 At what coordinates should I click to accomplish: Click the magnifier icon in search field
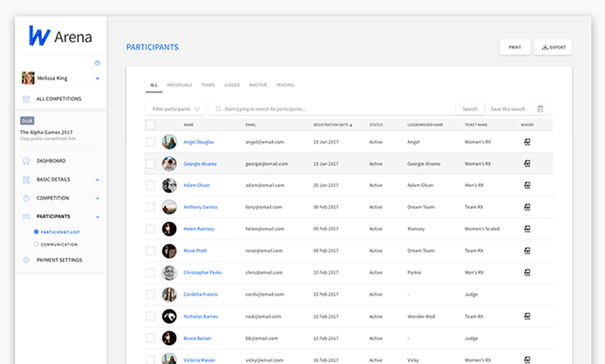tap(219, 109)
